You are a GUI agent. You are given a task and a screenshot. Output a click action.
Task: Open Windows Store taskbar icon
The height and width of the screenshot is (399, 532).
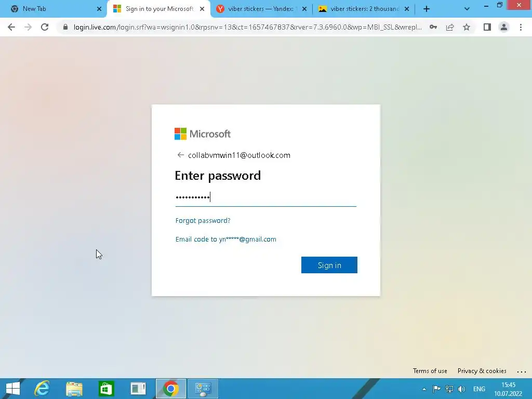[106, 389]
